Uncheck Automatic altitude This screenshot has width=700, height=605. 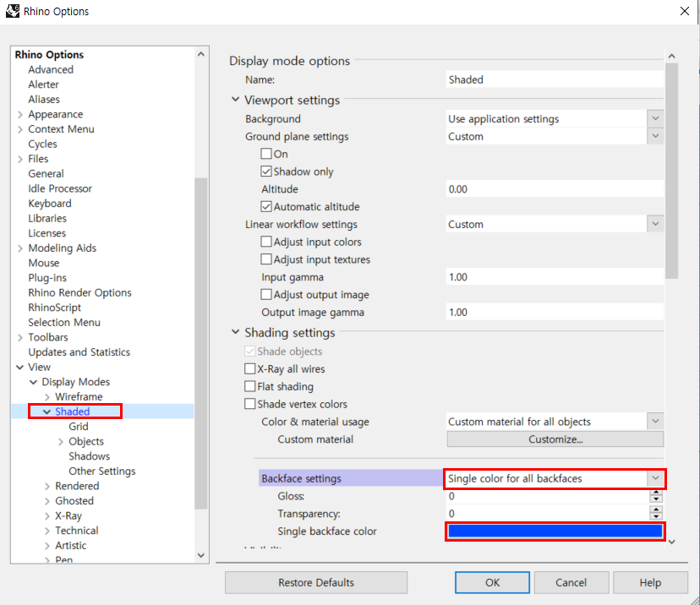click(x=266, y=206)
